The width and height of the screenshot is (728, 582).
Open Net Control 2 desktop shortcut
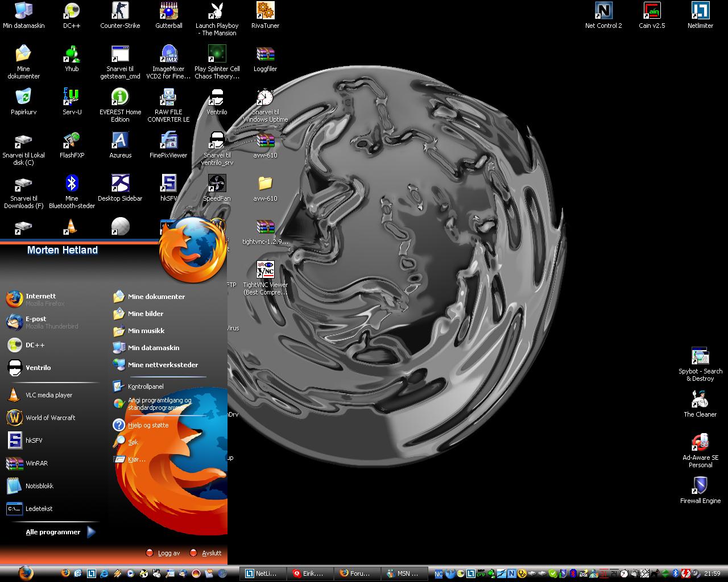603,15
